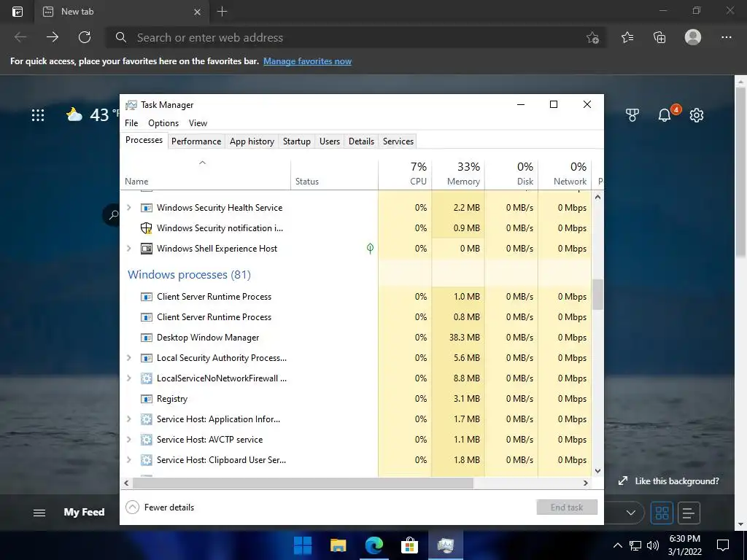Click Task Manager taskbar icon
Viewport: 747px width, 560px height.
446,545
